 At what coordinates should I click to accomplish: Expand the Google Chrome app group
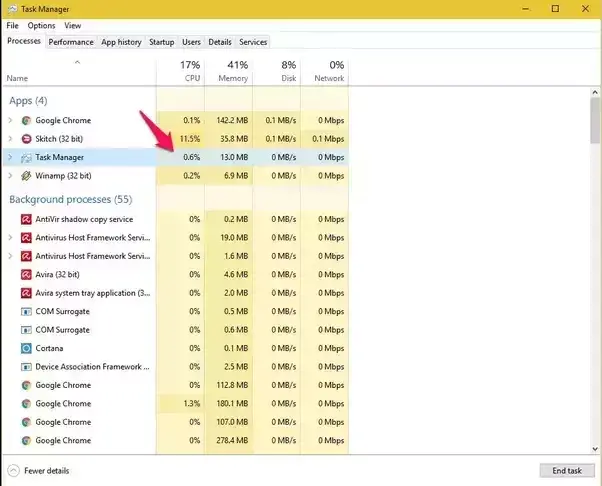(10, 121)
